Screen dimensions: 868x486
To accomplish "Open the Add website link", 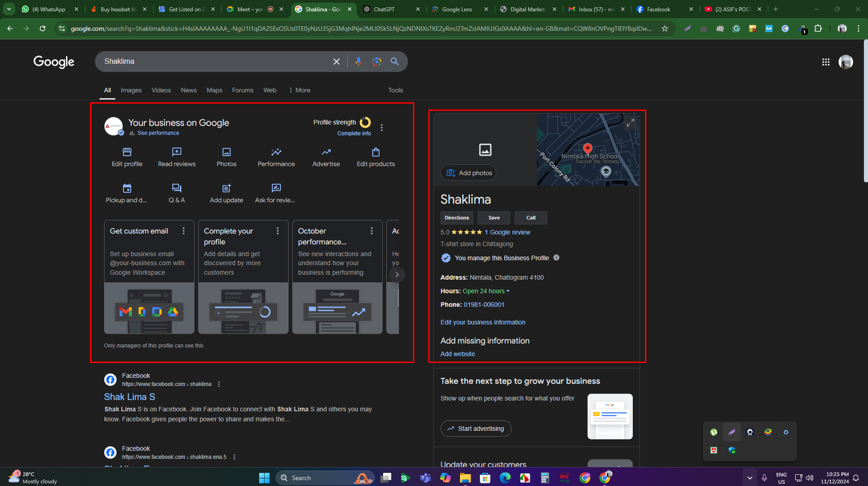I will 457,354.
